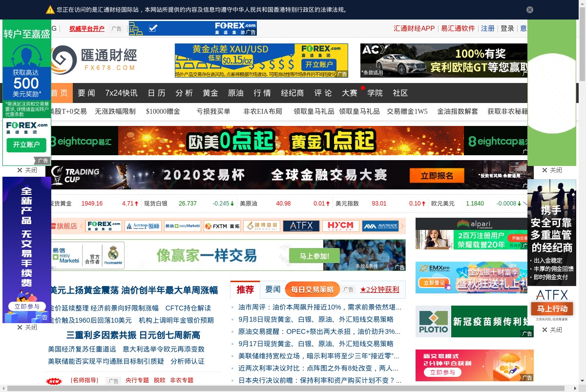The height and width of the screenshot is (392, 586).
Task: Open article 美联储维持宽松立场
Action: pos(319,356)
